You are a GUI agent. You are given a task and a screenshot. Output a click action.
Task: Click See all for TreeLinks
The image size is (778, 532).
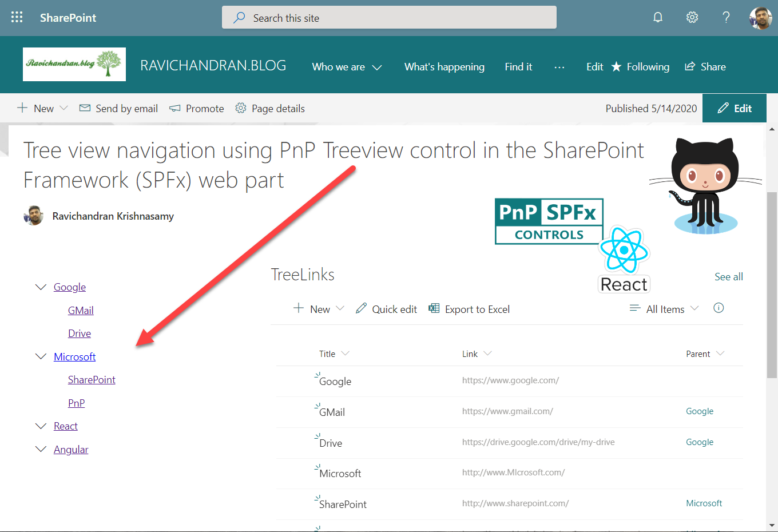[728, 277]
